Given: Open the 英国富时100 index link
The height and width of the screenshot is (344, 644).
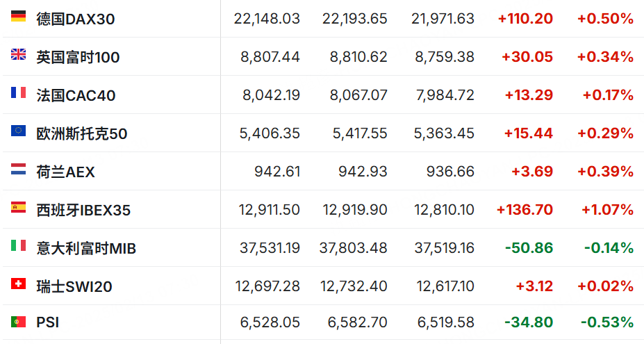Looking at the screenshot, I should point(78,57).
